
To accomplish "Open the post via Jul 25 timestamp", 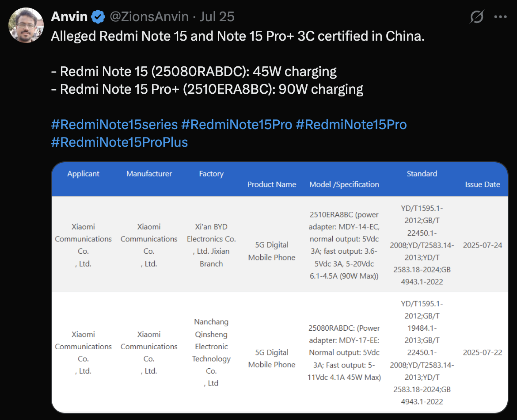I will (217, 16).
